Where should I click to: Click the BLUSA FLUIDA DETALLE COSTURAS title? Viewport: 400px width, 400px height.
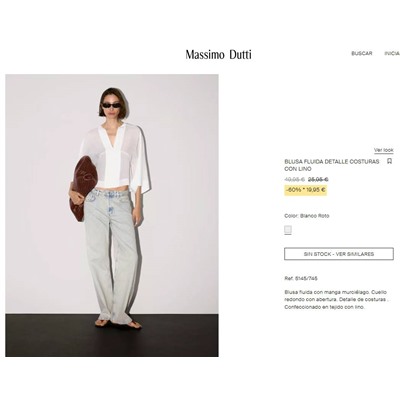[332, 165]
